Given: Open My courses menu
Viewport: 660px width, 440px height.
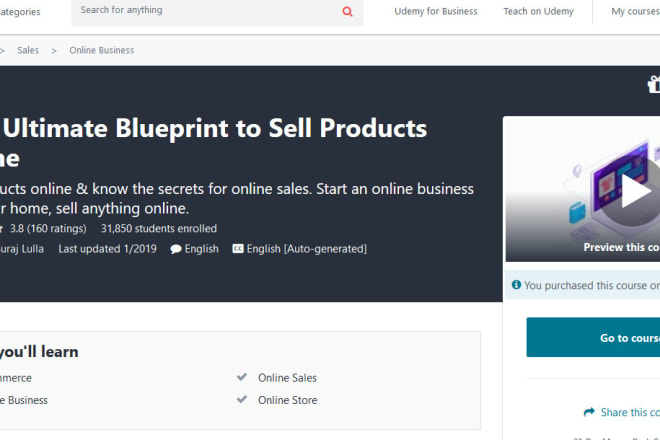Looking at the screenshot, I should (x=636, y=11).
